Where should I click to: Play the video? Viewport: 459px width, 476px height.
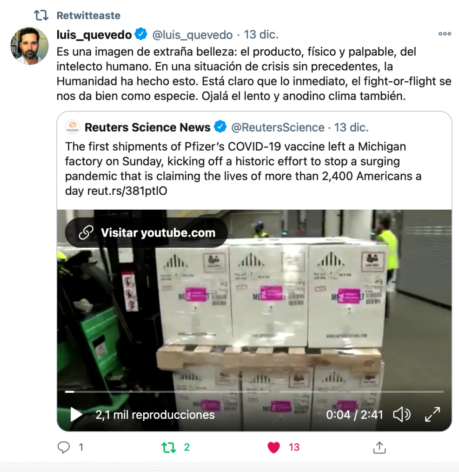76,414
